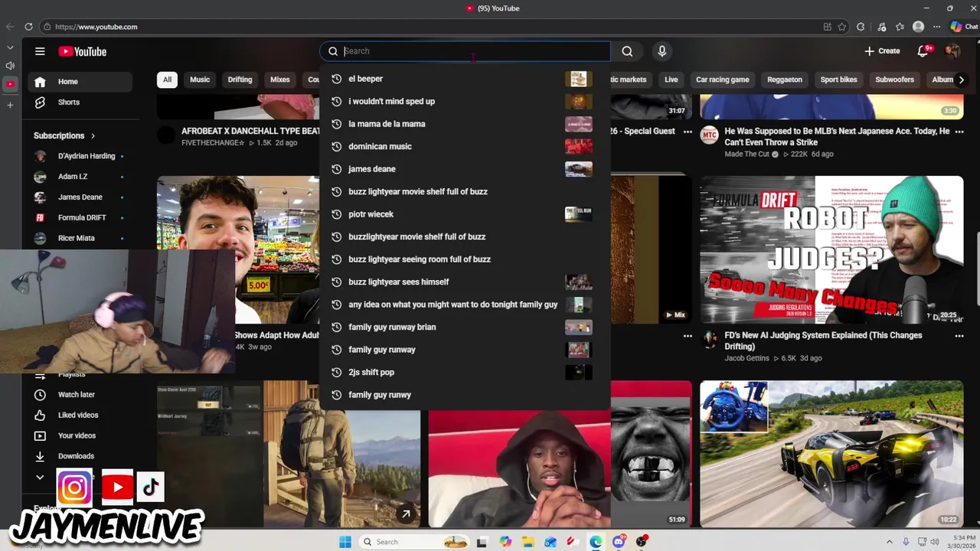980x551 pixels.
Task: Open the Edge browser extensions icon
Action: tap(861, 27)
